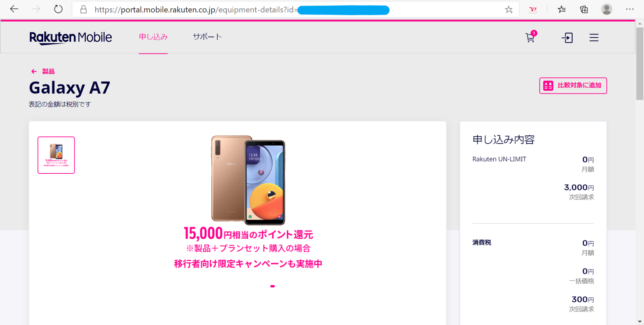Click the pink carousel indicator dot

pos(273,286)
